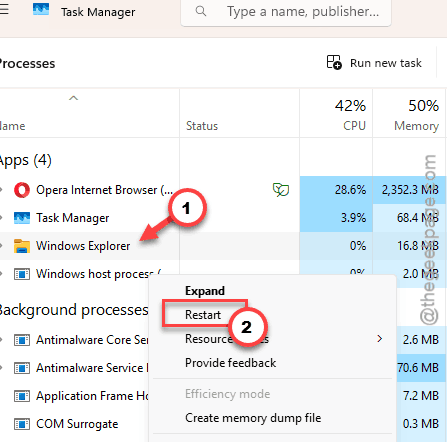Click the Processes page heading
The width and height of the screenshot is (447, 442).
coord(27,63)
